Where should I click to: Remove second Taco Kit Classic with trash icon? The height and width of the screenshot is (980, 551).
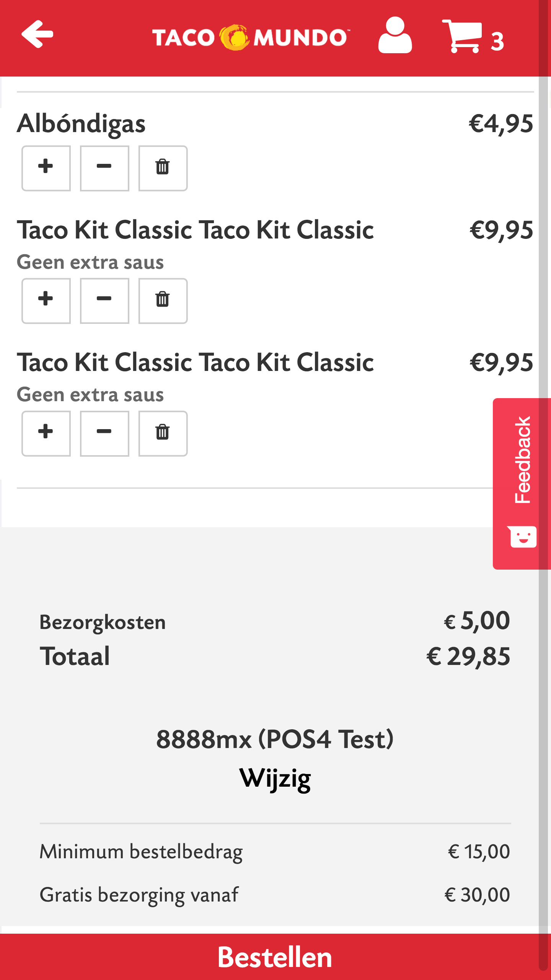point(163,433)
